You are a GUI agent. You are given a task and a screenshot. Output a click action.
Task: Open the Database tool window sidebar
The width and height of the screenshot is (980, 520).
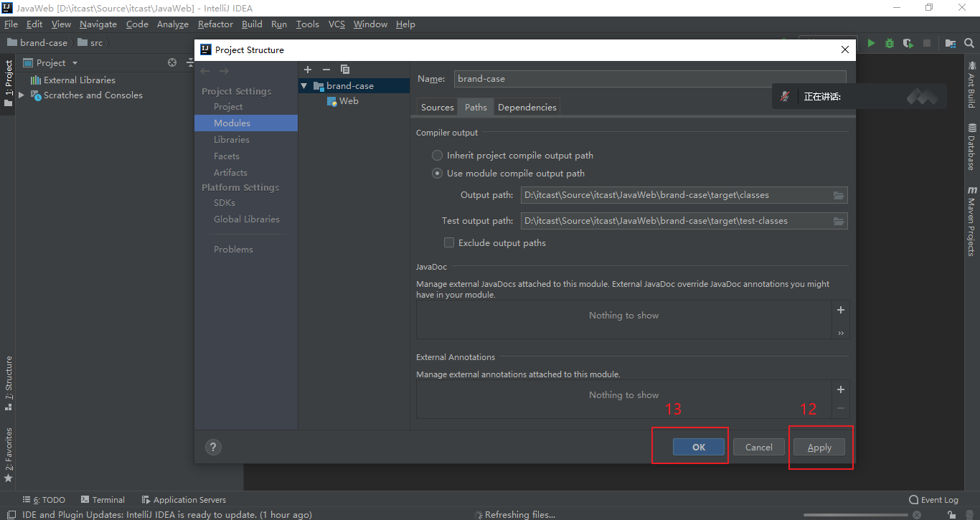pyautogui.click(x=972, y=146)
